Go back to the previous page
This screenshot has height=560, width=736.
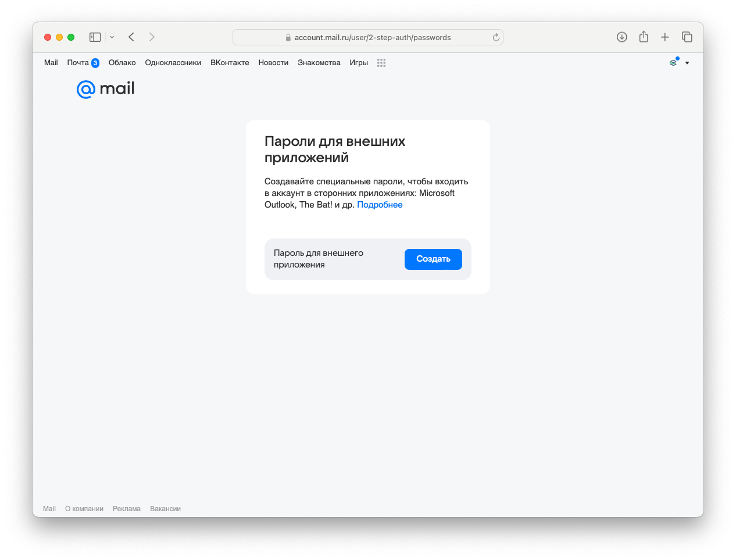131,37
